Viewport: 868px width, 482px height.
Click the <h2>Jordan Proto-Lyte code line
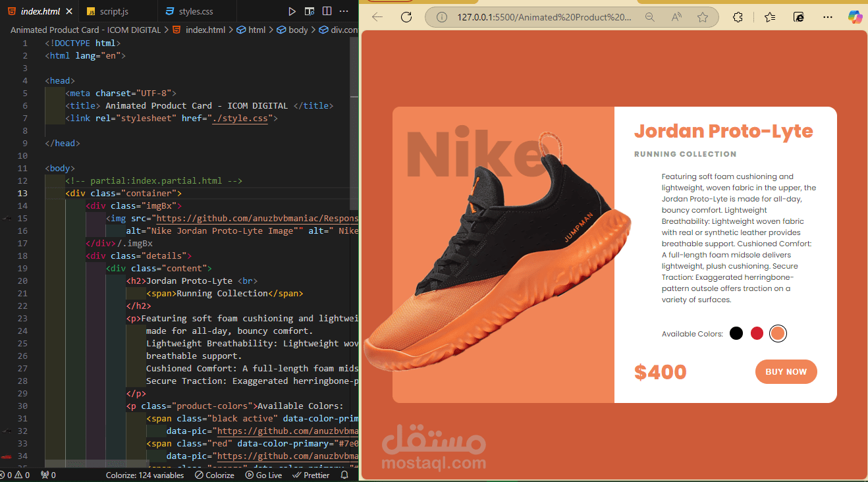(x=192, y=281)
